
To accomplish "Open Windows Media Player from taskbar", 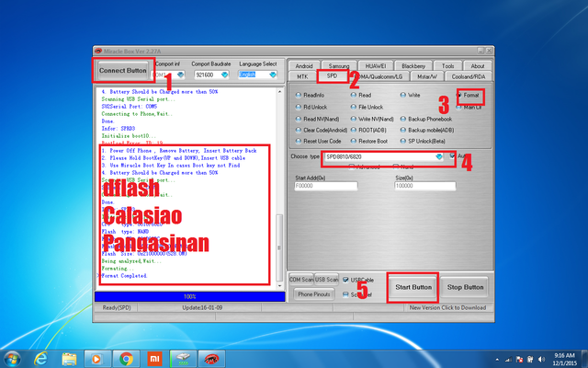I will click(x=96, y=360).
